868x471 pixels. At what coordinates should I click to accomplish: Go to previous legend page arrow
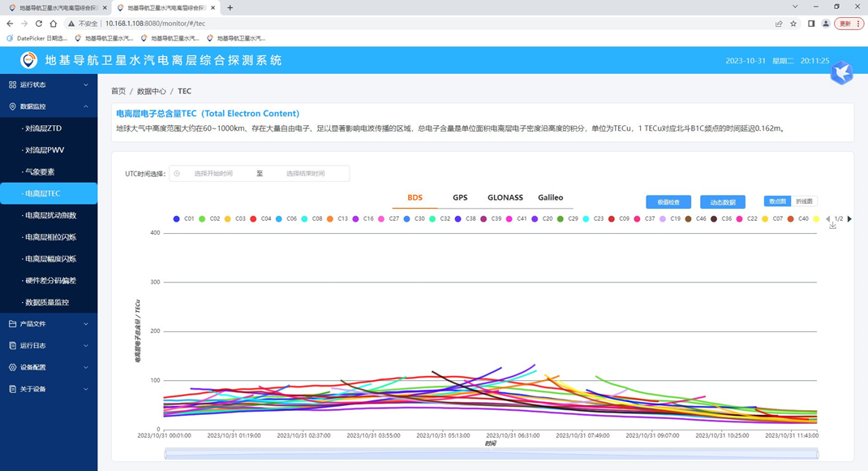coord(828,219)
